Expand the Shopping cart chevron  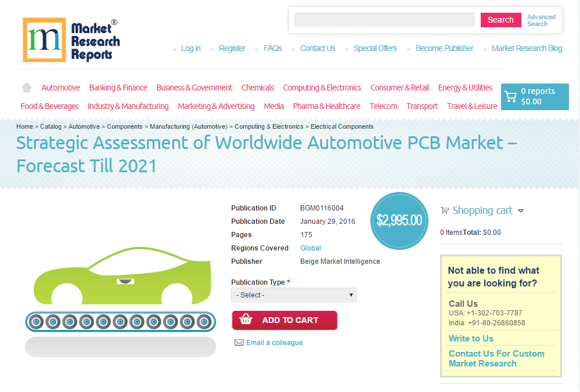(521, 211)
